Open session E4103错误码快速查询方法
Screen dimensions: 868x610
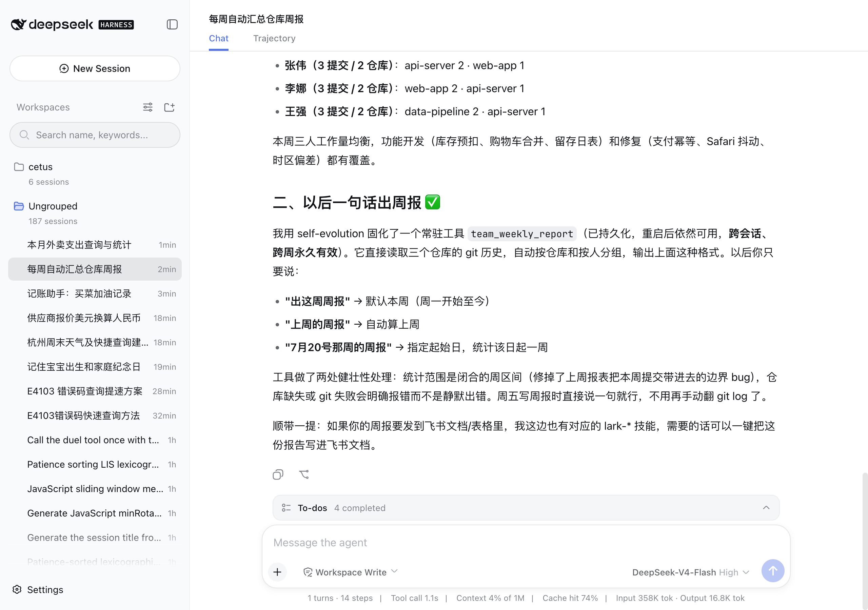(95, 415)
